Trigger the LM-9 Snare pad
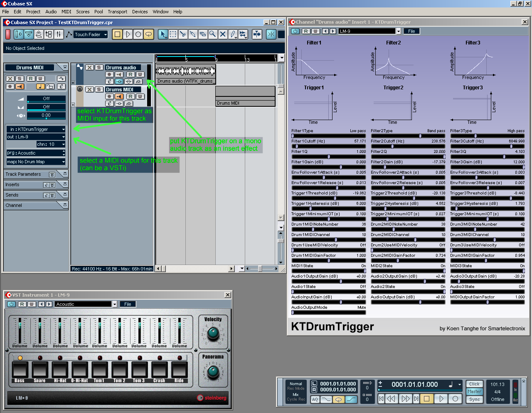532x413 pixels. pyautogui.click(x=40, y=370)
